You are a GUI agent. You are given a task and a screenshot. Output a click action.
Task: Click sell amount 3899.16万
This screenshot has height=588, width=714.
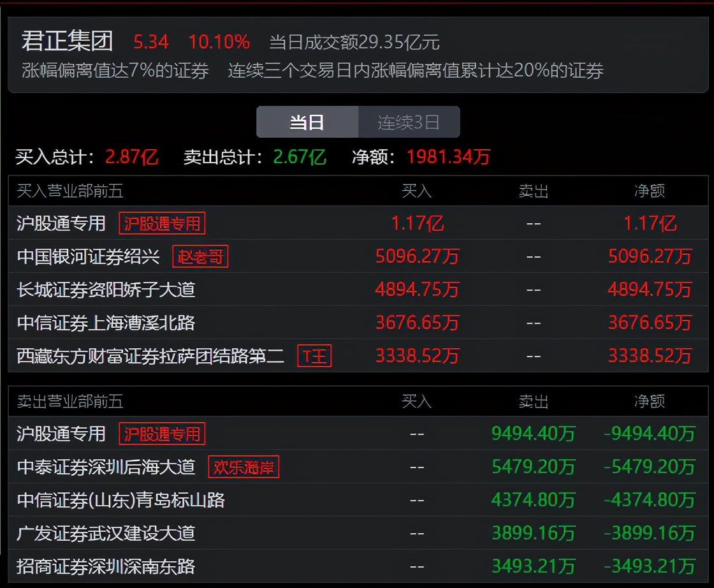point(534,533)
